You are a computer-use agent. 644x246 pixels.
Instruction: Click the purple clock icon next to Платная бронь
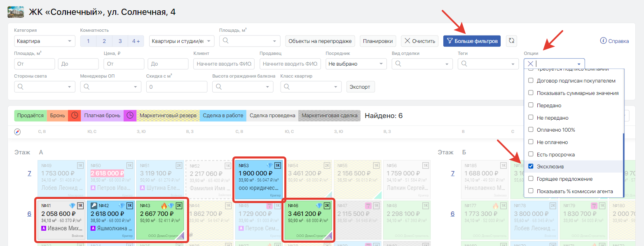point(130,116)
